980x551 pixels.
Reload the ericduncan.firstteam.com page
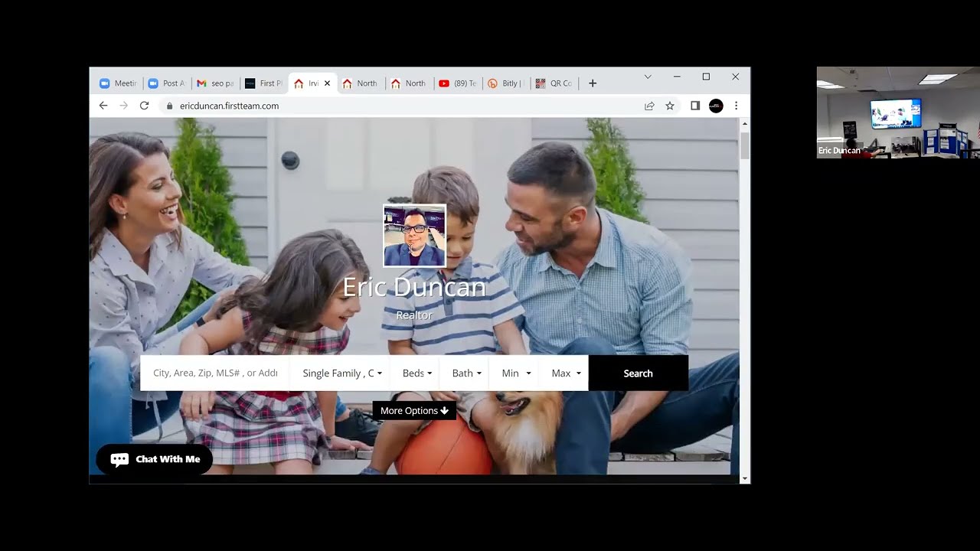(x=144, y=106)
